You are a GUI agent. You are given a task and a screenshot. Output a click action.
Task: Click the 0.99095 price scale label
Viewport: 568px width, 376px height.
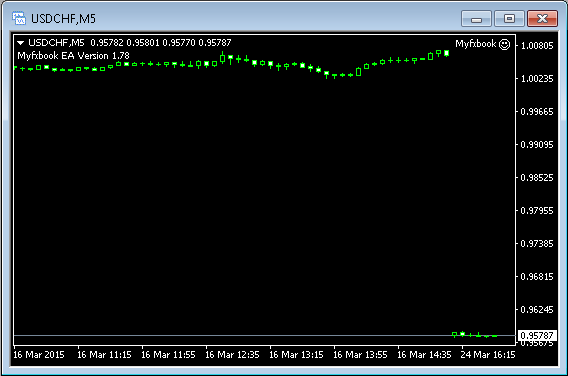coord(537,145)
